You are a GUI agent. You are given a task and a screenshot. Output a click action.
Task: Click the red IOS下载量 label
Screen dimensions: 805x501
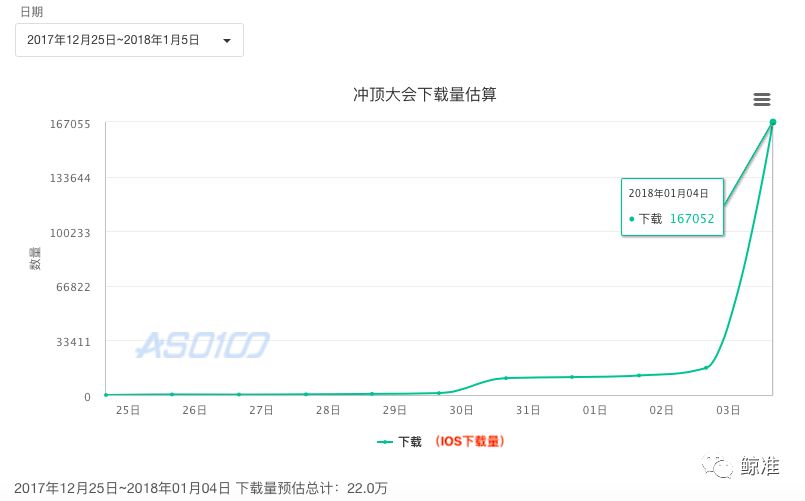click(x=470, y=441)
